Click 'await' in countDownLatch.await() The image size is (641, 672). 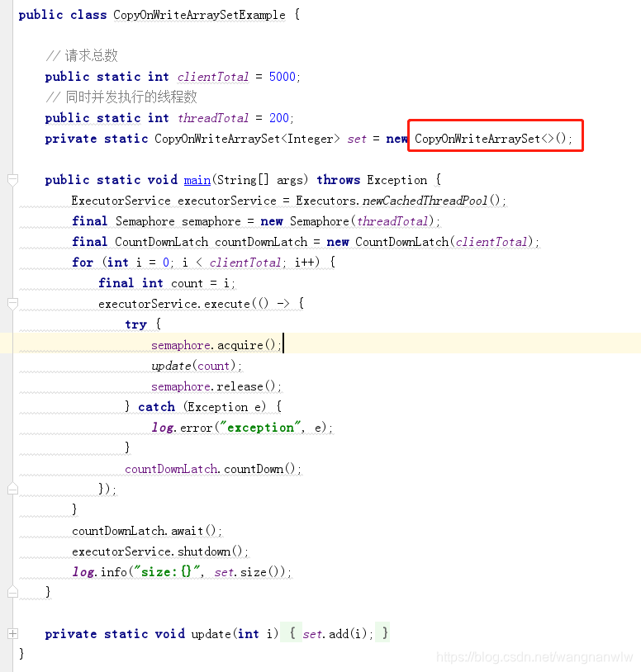pos(187,531)
